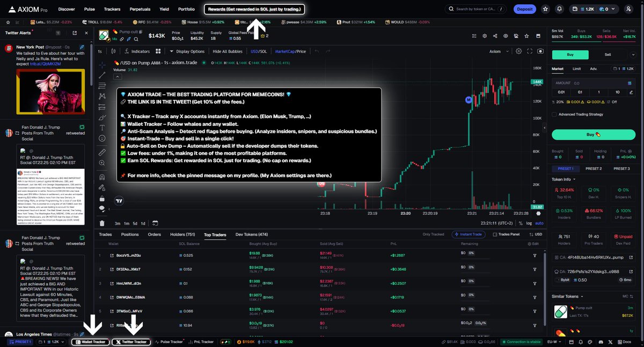Screen dimensions: 644x347
Task: Toggle USD/SOL currency display
Action: click(x=258, y=52)
